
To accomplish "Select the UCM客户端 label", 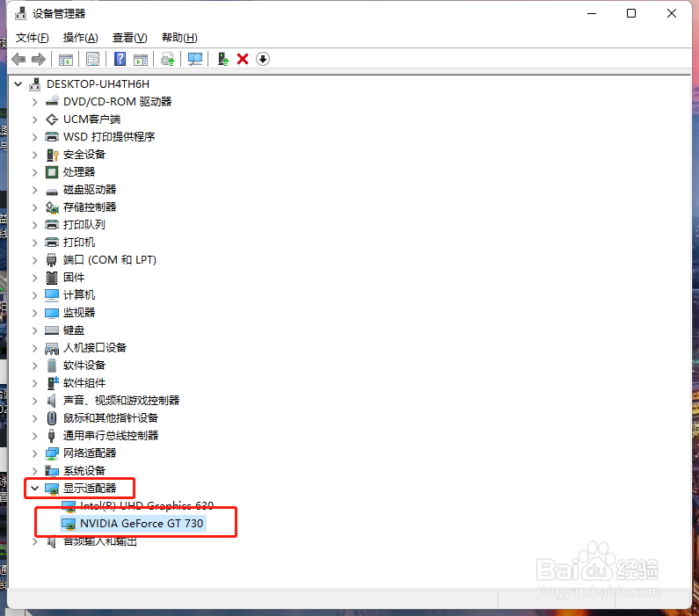I will click(x=91, y=120).
